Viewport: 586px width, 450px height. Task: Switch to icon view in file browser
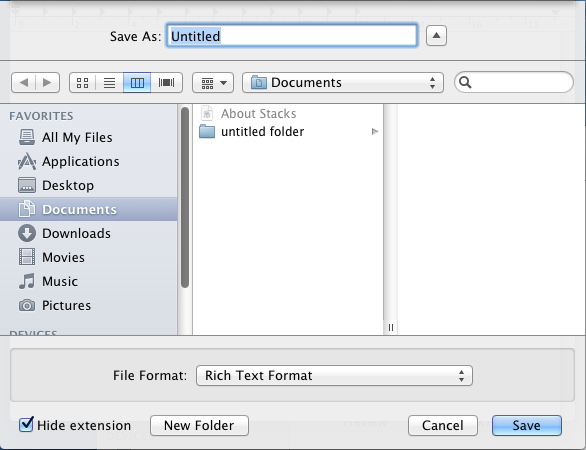click(x=83, y=83)
